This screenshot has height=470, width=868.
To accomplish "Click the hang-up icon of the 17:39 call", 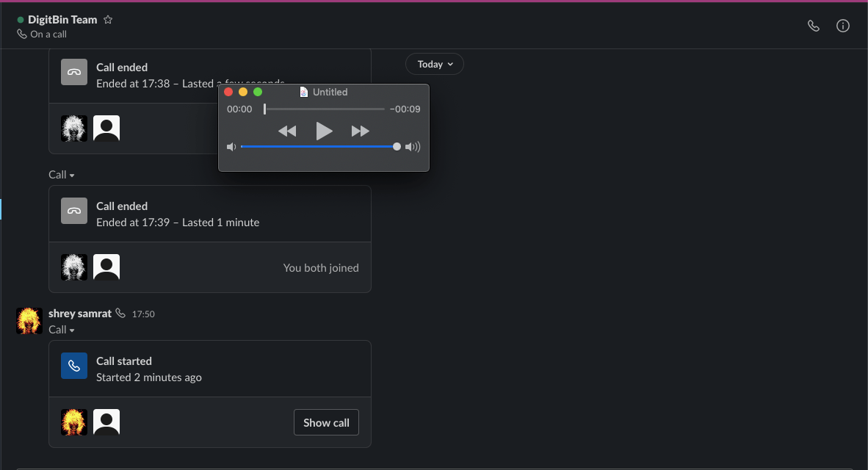I will coord(74,211).
